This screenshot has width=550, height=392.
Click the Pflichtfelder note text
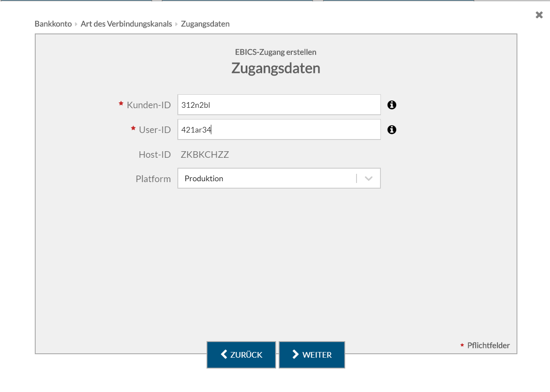(488, 345)
